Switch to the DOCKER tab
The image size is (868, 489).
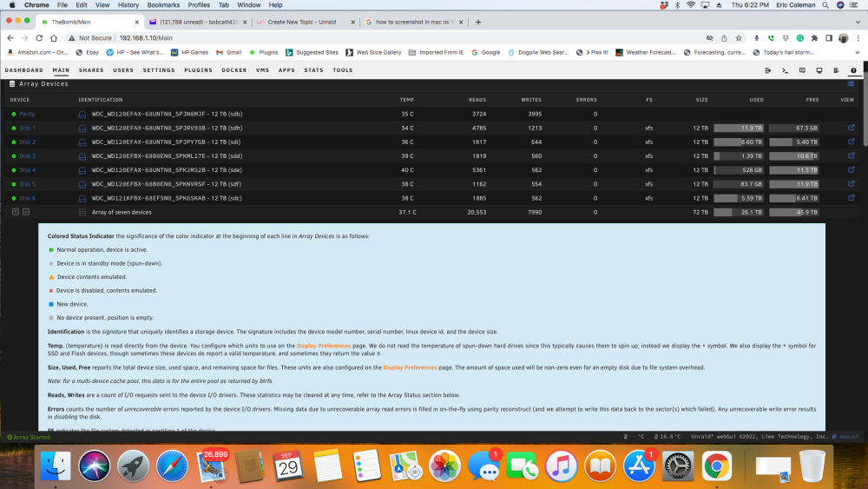point(234,70)
